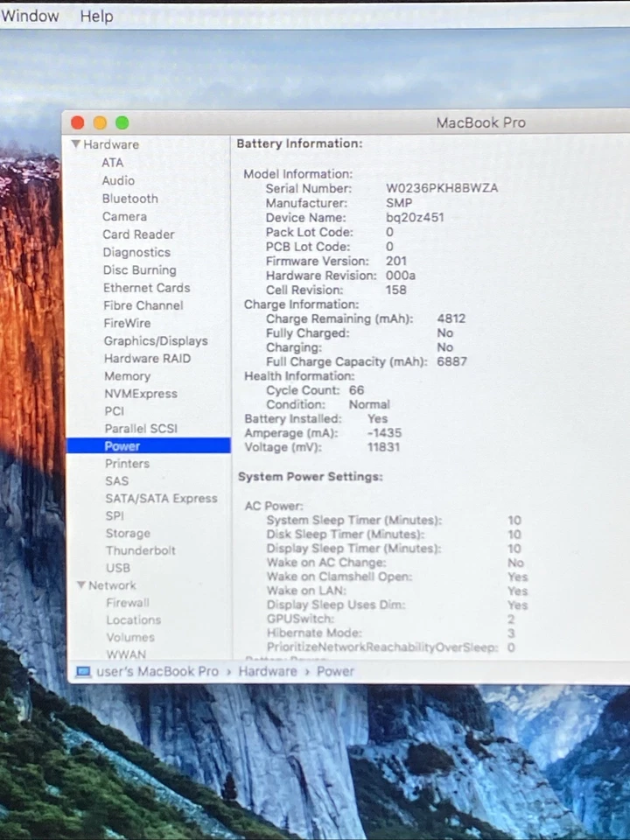Collapse the Network section triangle

pyautogui.click(x=80, y=585)
